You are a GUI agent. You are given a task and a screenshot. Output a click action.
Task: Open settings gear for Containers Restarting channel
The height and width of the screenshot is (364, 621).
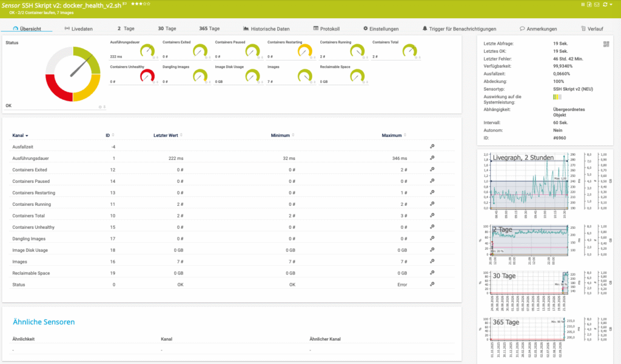pyautogui.click(x=432, y=192)
